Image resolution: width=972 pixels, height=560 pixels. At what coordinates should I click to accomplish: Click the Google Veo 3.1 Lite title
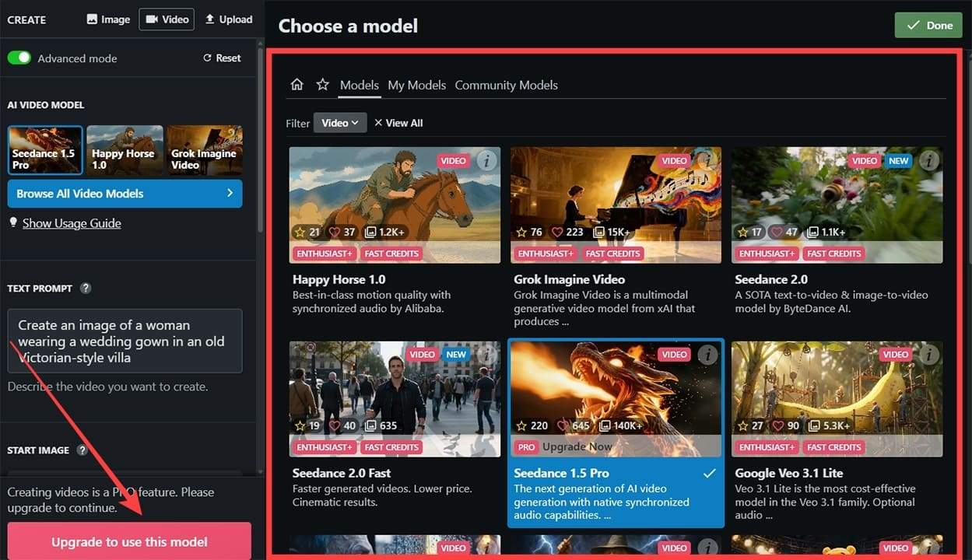pyautogui.click(x=789, y=473)
